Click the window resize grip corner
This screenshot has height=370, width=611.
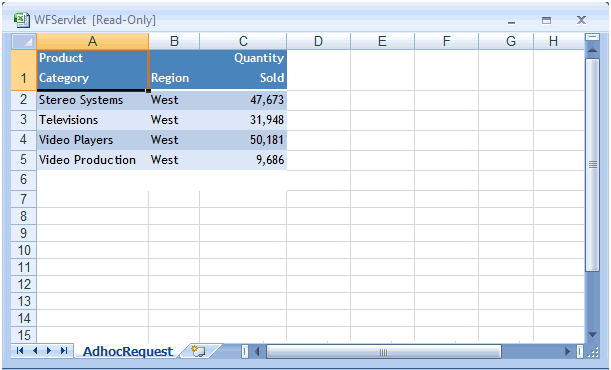[x=593, y=352]
